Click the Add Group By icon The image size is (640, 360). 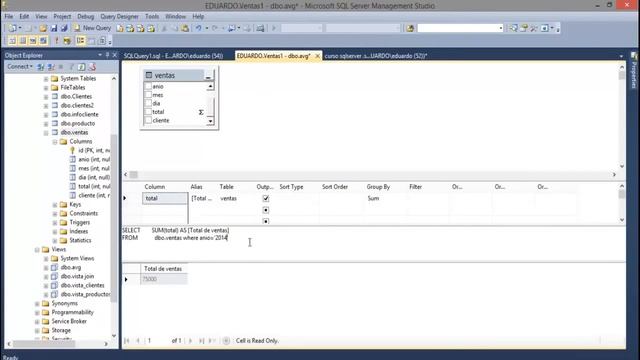point(80,41)
